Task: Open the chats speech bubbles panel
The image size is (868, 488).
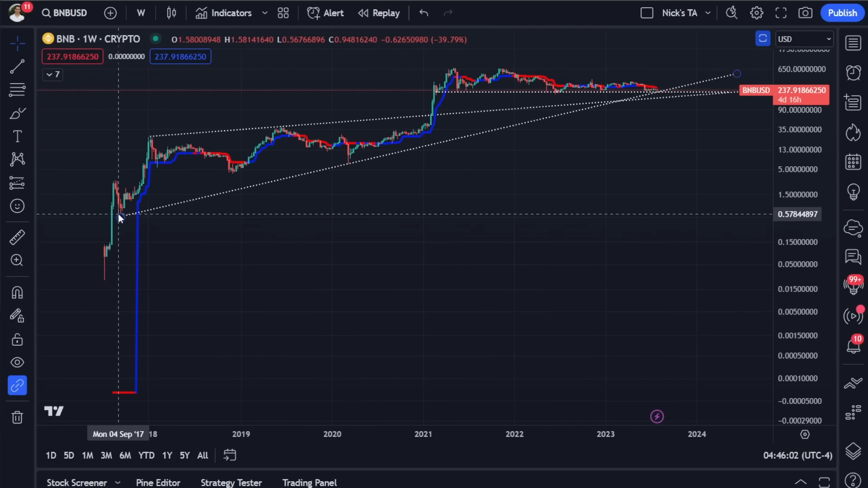Action: (853, 257)
